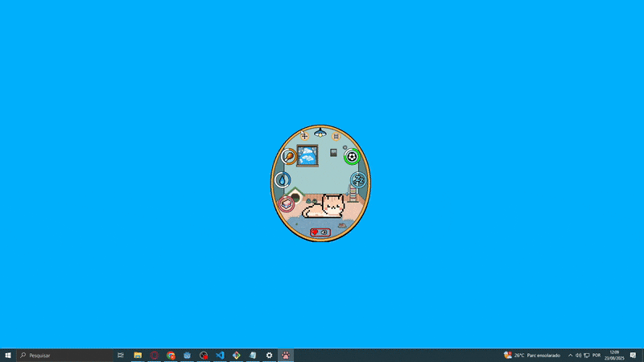Open File Explorer from the taskbar

[x=138, y=356]
